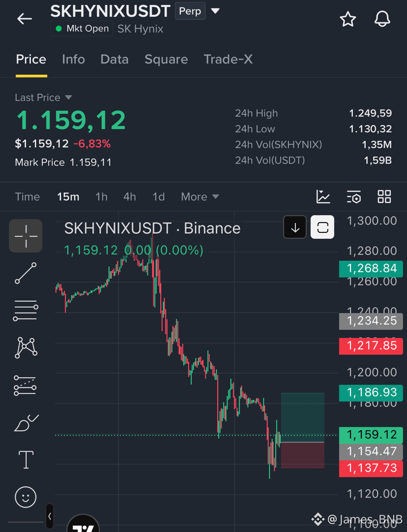Screen dimensions: 407x532
Task: Click the 1,186.93 price label
Action: [371, 392]
